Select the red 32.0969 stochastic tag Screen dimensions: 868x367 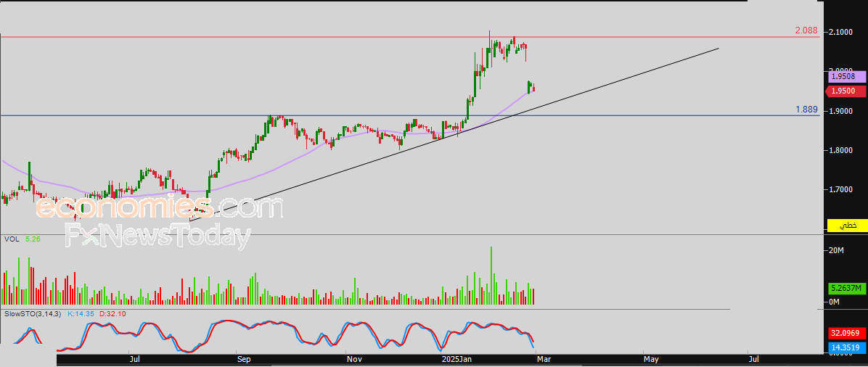[x=846, y=334]
